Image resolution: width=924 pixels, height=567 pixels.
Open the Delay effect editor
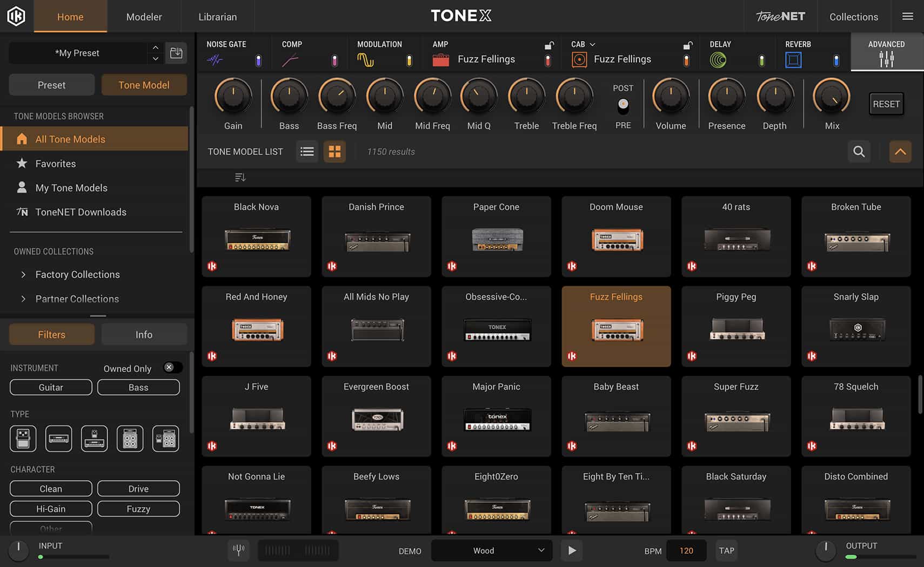click(x=720, y=52)
